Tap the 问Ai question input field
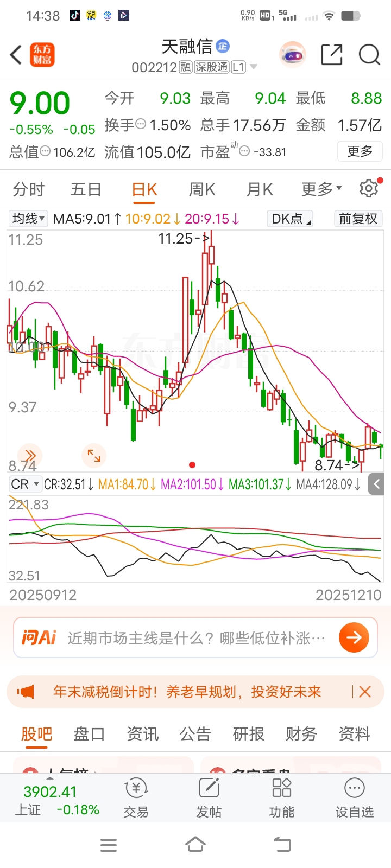 tap(197, 637)
